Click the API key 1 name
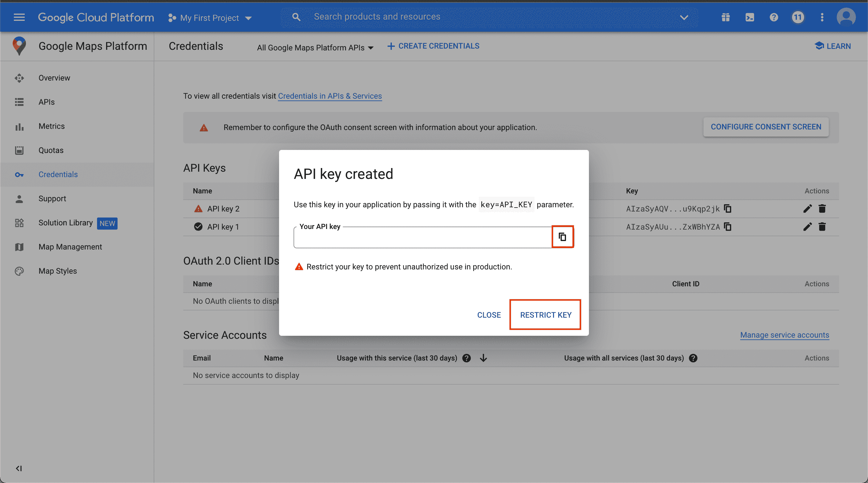This screenshot has width=868, height=483. click(223, 227)
